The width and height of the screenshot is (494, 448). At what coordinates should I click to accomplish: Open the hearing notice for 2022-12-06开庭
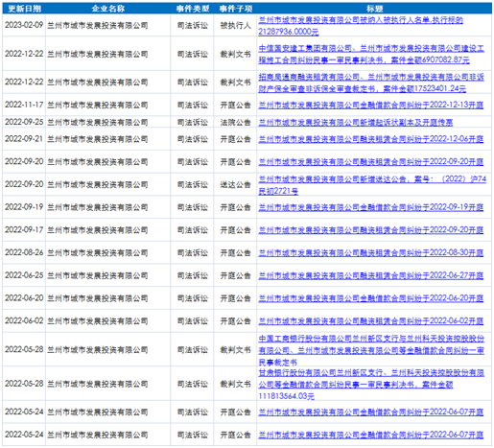tap(371, 139)
